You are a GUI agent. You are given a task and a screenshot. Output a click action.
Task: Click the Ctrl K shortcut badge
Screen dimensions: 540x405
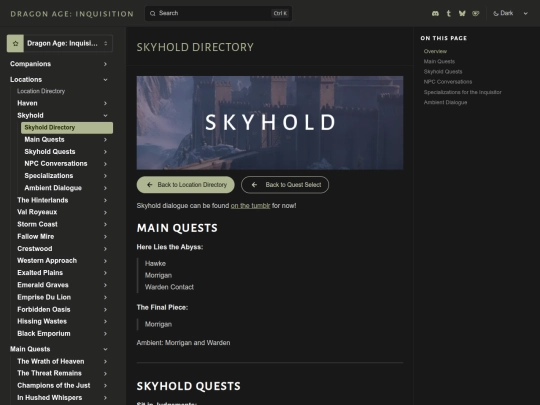pyautogui.click(x=280, y=13)
